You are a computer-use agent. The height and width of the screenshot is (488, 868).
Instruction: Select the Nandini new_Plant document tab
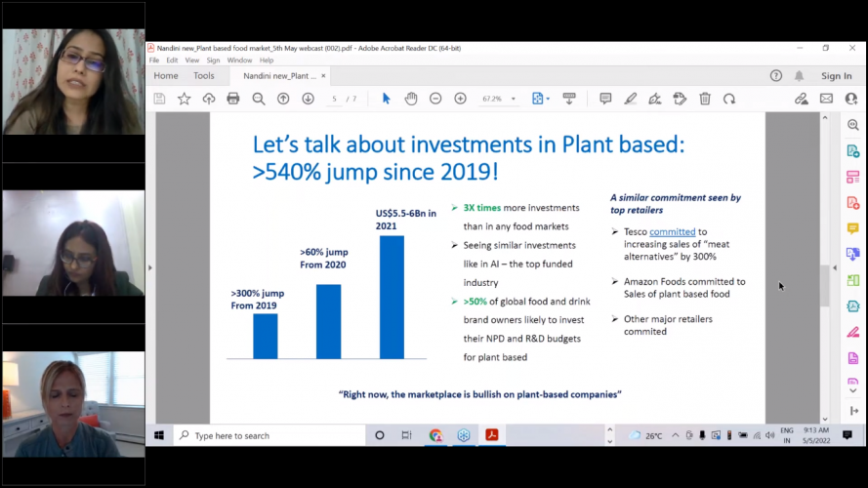(279, 76)
